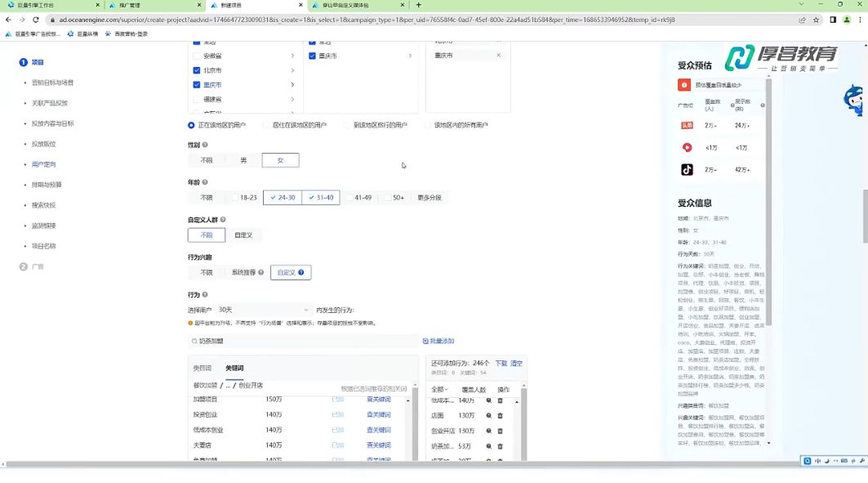Image resolution: width=868 pixels, height=483 pixels.
Task: Go to 排期与预算 in the left navigation
Action: [x=47, y=185]
